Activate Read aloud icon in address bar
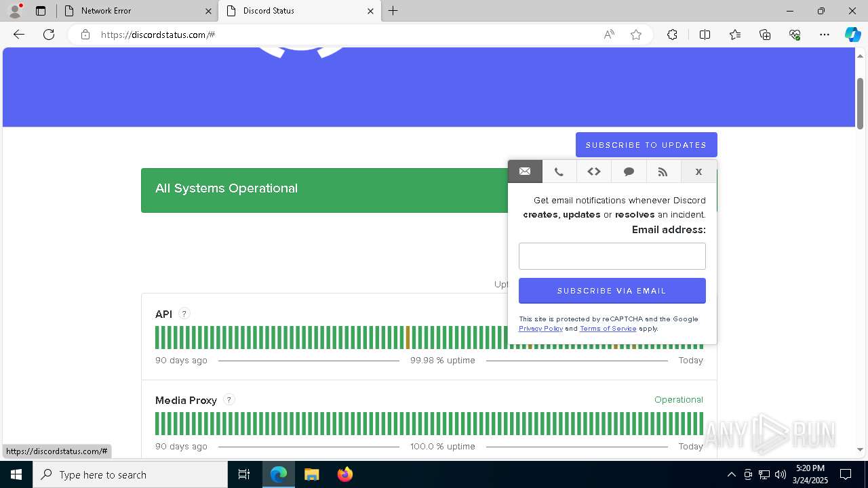Screen dimensions: 868x488 tap(609, 35)
